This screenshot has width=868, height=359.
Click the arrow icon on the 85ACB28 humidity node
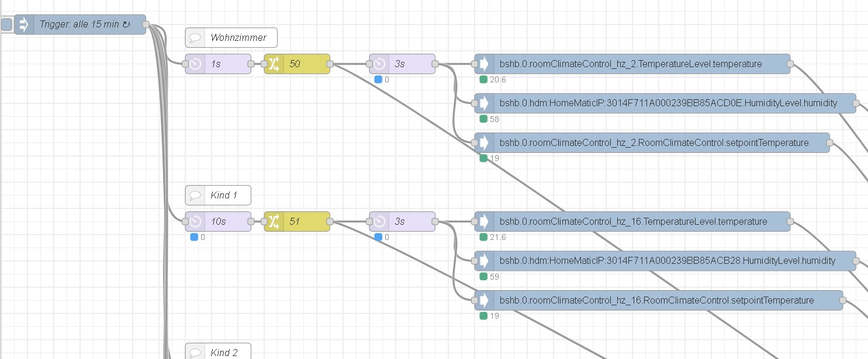[x=485, y=261]
